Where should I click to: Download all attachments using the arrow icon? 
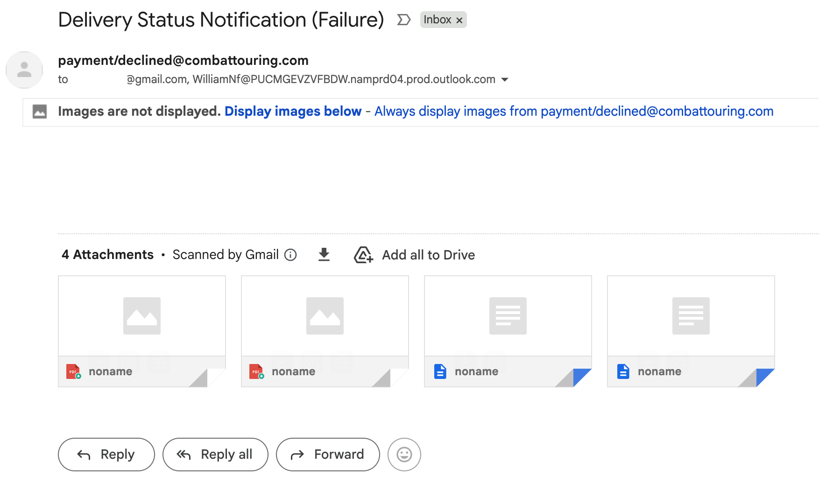coord(324,255)
